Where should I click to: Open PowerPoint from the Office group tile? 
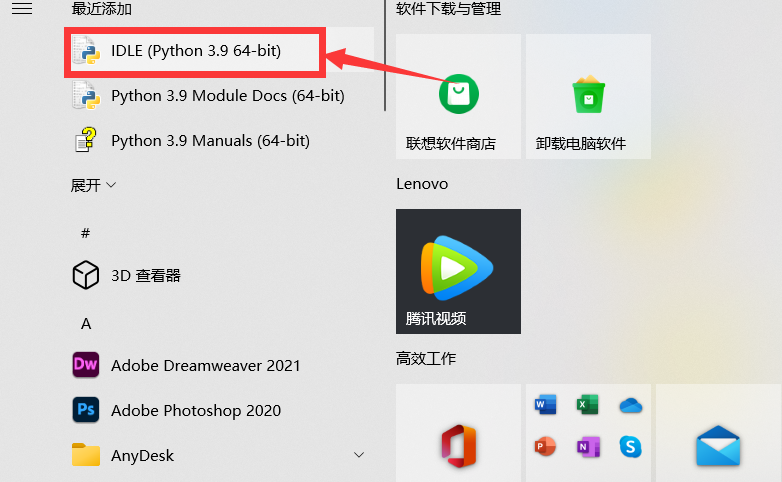[545, 447]
